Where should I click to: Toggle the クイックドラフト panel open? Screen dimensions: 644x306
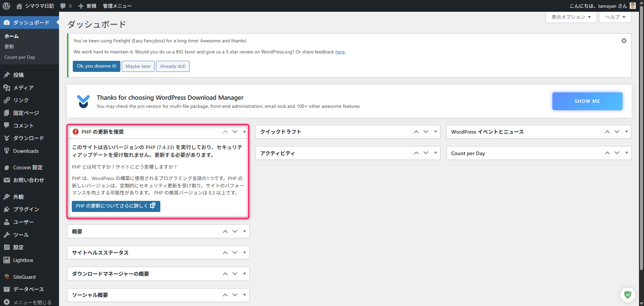[435, 132]
